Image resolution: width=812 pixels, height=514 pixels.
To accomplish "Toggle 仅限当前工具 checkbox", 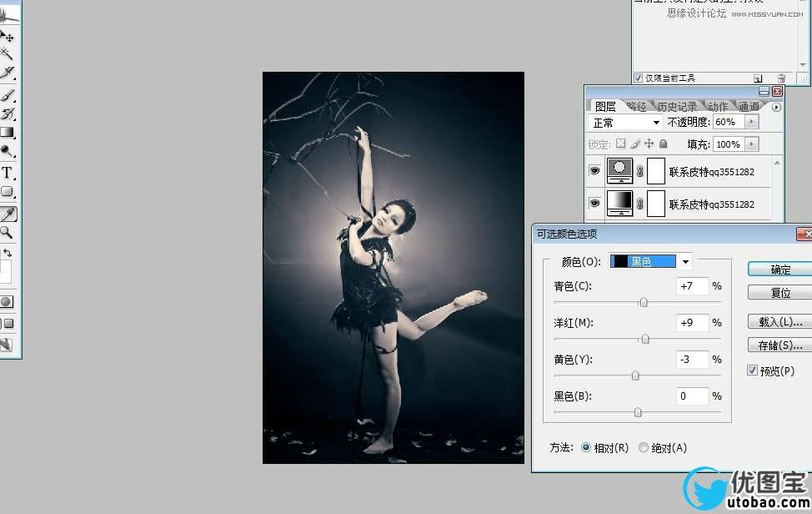I will (638, 78).
